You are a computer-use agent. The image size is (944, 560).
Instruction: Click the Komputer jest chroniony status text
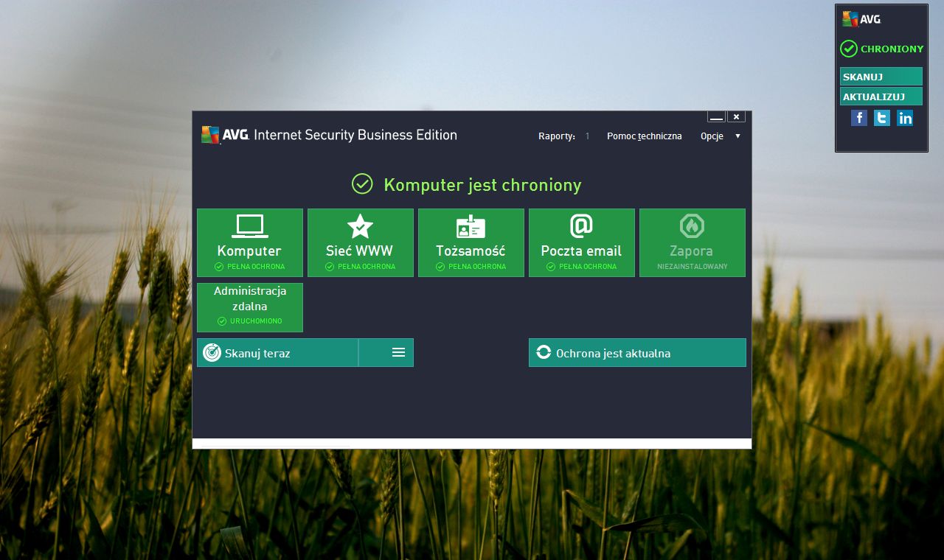click(482, 185)
